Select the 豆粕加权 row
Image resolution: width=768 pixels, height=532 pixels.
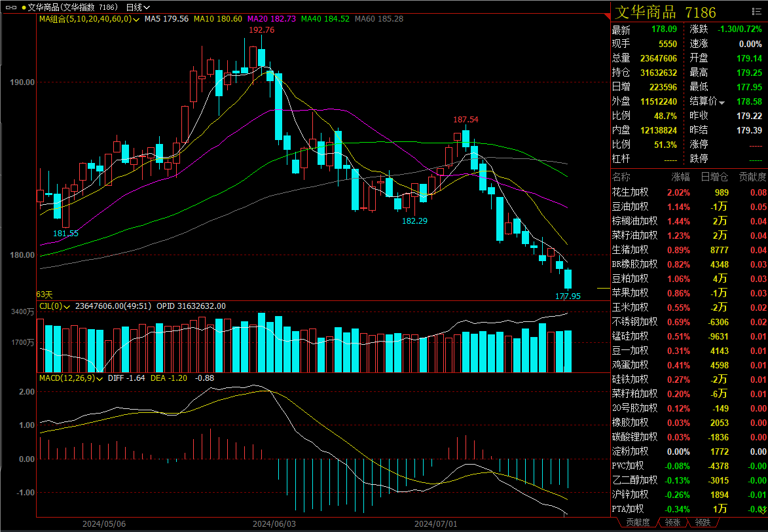689,279
